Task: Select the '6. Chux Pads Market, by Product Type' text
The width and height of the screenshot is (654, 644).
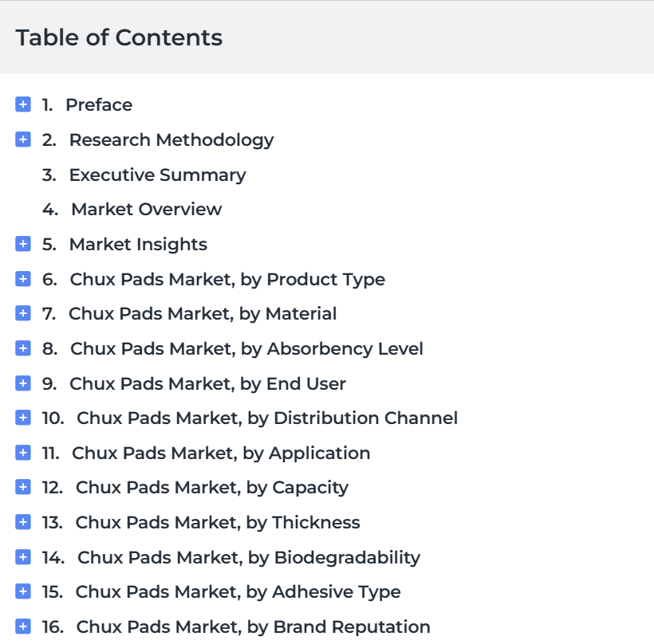Action: pos(214,280)
